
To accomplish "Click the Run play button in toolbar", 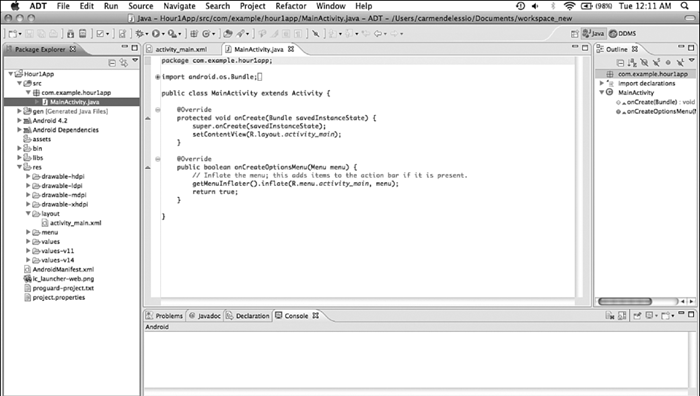I will 156,33.
